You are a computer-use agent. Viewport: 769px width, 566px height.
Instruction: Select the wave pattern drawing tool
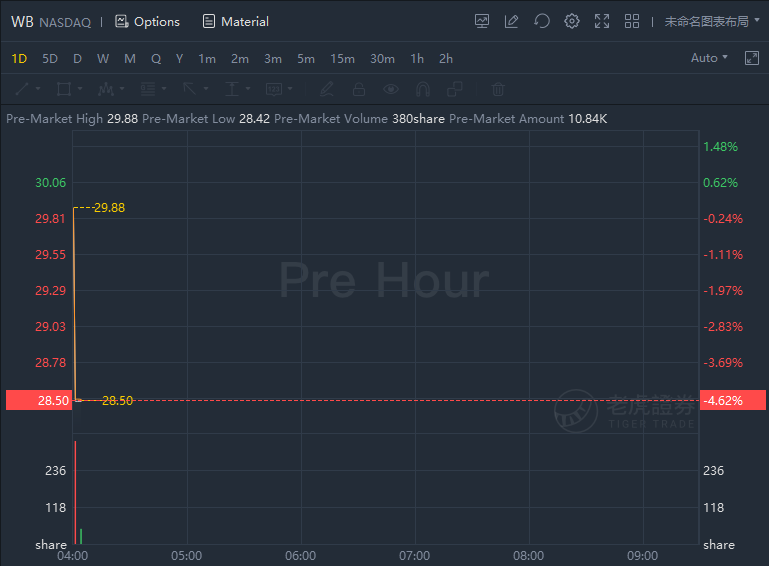coord(106,89)
